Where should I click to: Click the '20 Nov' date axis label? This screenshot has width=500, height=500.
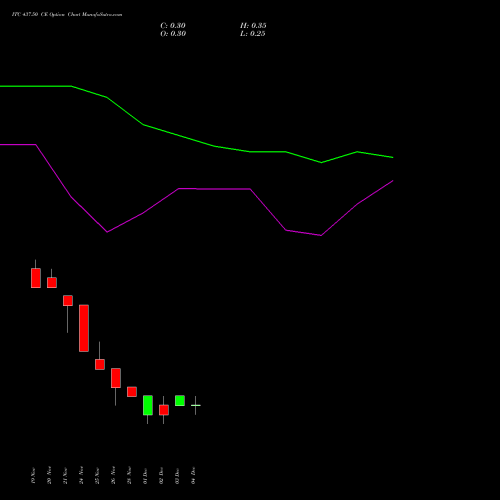coord(49,475)
